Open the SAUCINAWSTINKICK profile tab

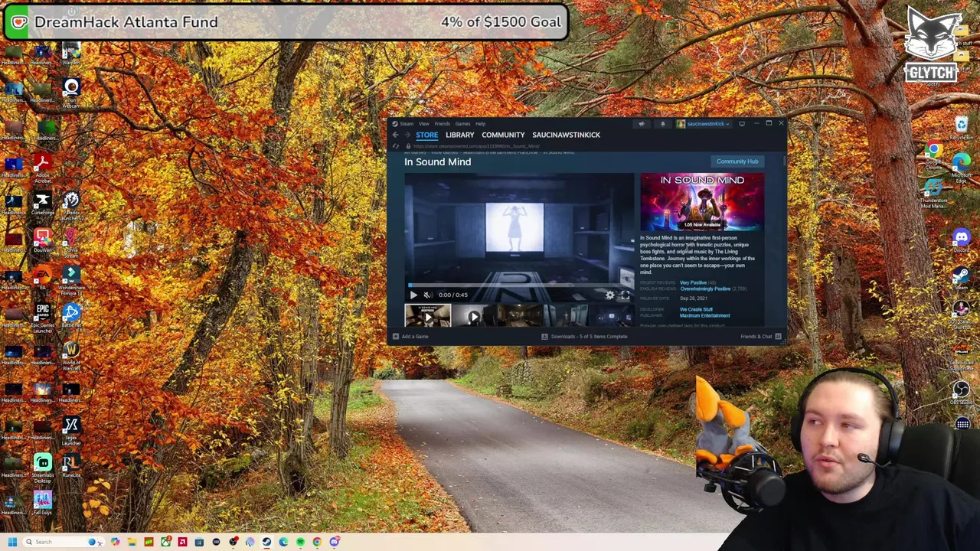(567, 135)
